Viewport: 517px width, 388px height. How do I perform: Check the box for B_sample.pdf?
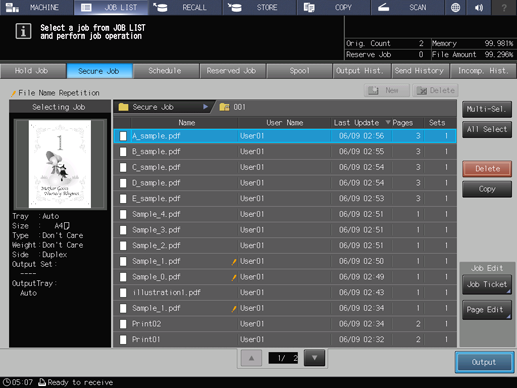click(x=123, y=152)
